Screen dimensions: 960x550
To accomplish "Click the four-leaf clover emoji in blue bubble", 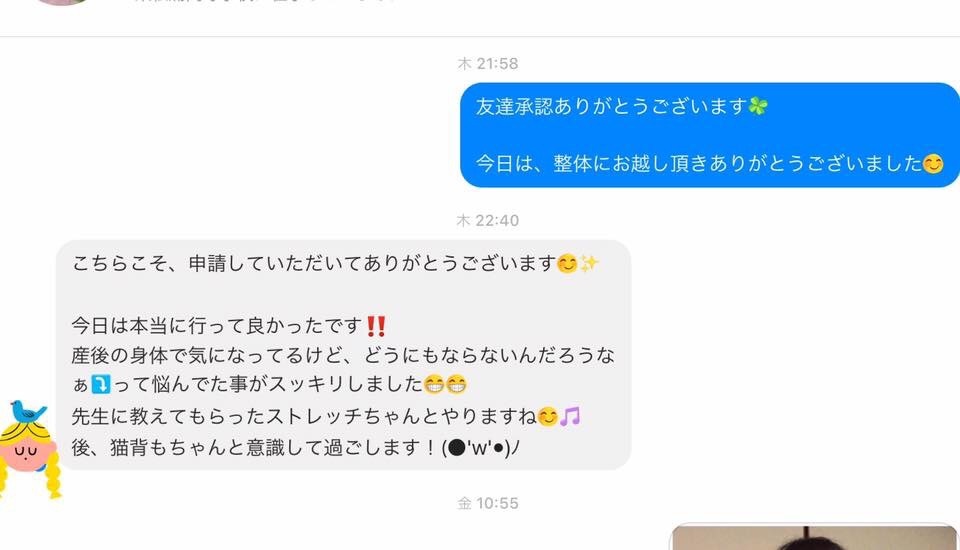I will (758, 107).
